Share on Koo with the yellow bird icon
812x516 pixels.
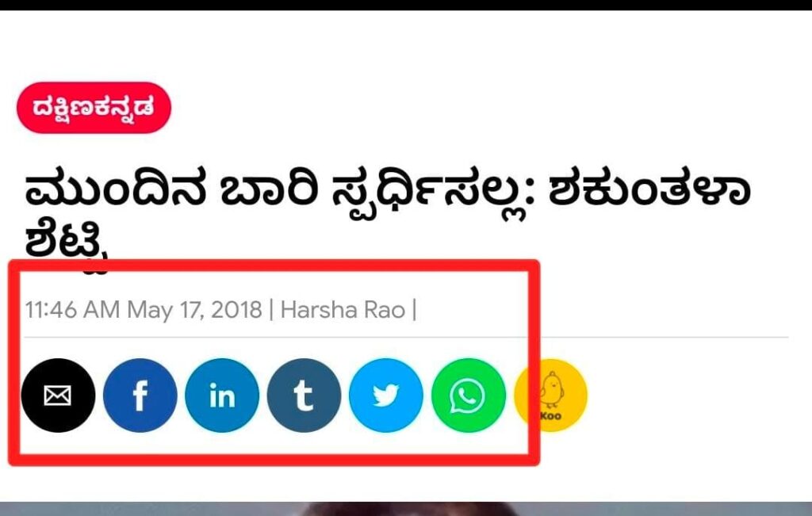pyautogui.click(x=550, y=396)
